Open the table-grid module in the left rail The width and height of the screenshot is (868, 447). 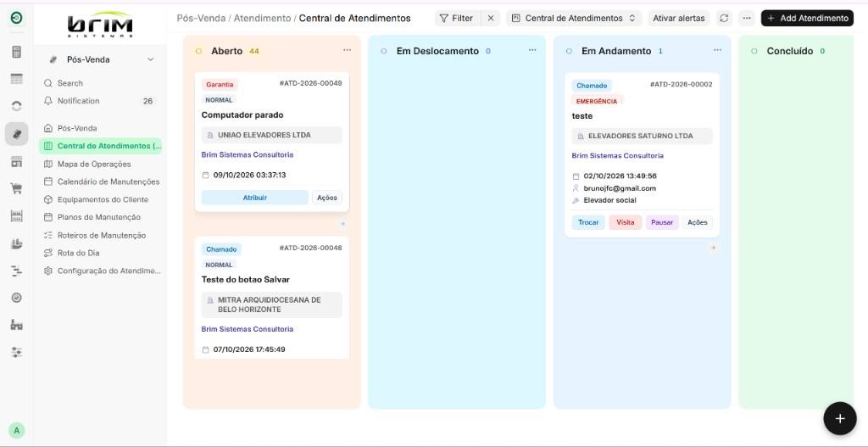[x=17, y=79]
